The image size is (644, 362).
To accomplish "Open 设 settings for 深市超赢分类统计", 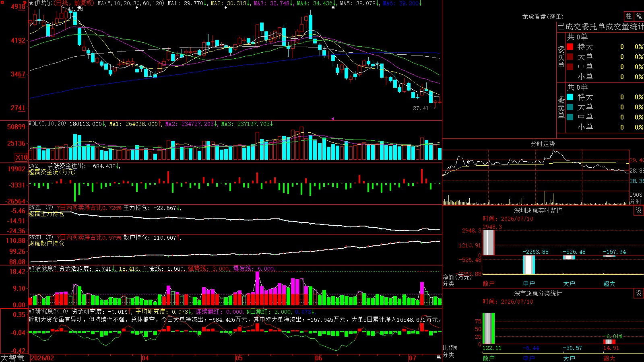I will click(639, 293).
